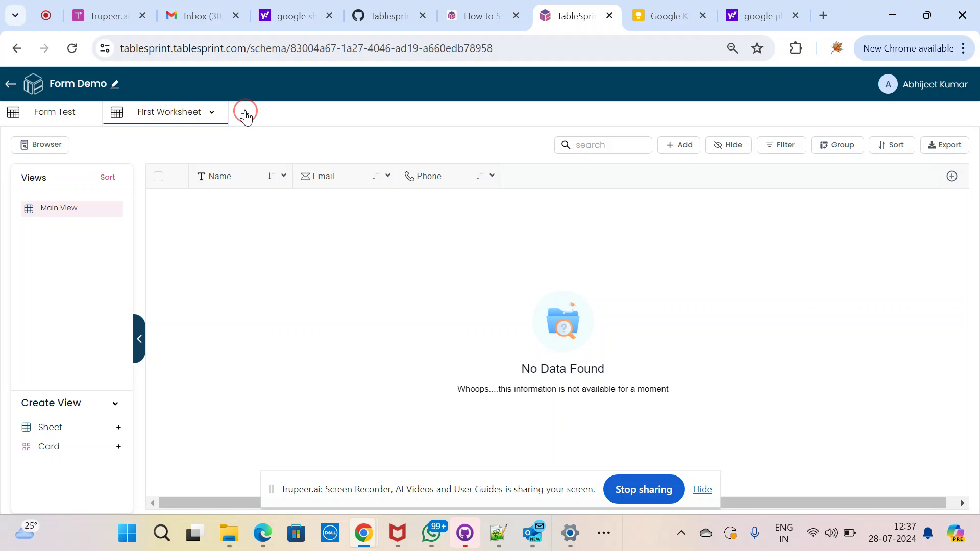Click the Sheet view create button

[x=118, y=427]
